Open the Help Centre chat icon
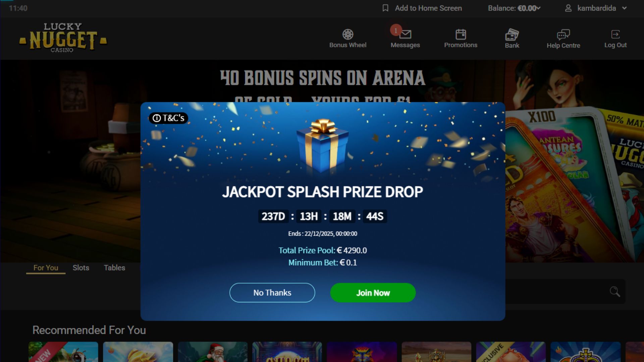644x362 pixels. point(563,34)
